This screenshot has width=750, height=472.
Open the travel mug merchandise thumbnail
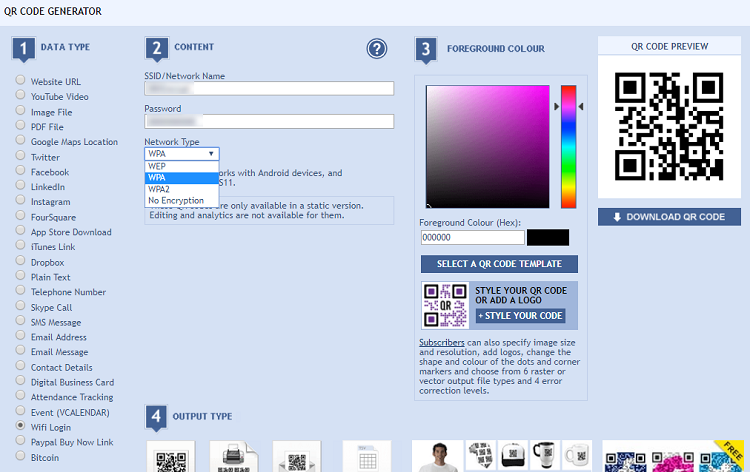(544, 455)
